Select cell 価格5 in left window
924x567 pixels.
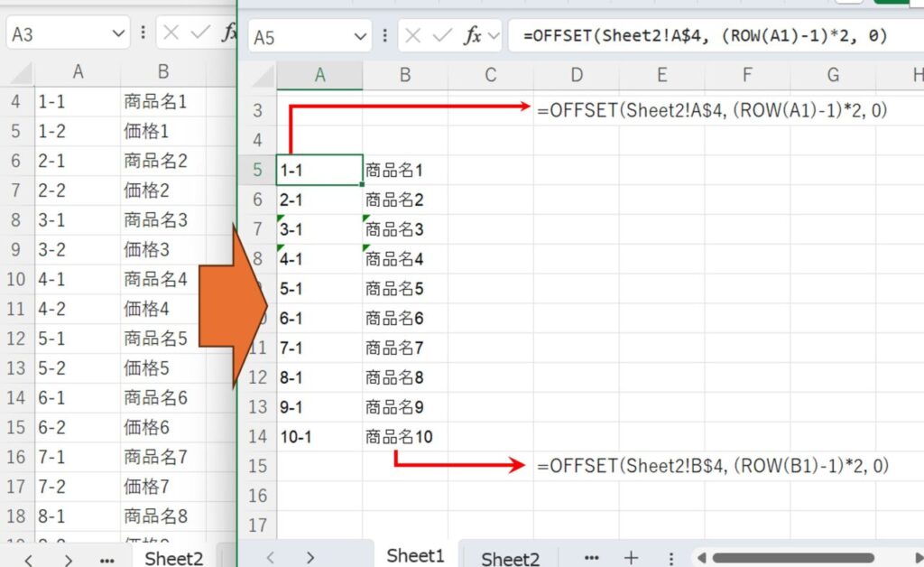163,367
